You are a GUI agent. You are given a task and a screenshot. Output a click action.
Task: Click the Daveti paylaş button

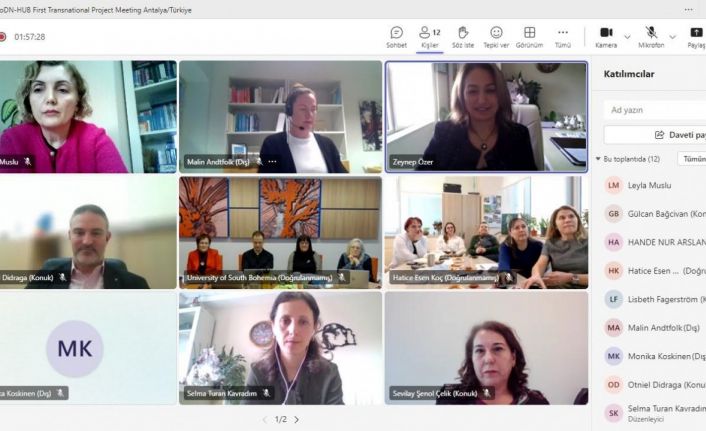[x=655, y=135]
